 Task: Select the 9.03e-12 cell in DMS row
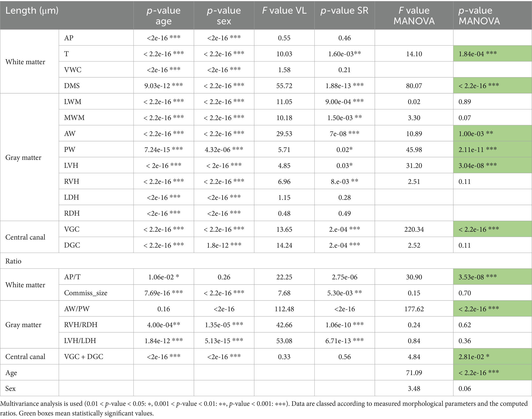(x=164, y=86)
